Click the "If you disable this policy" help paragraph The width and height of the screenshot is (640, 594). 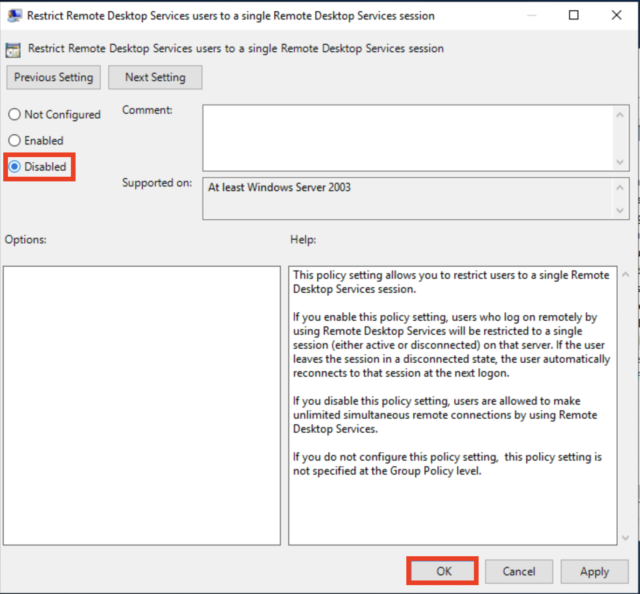pos(445,415)
